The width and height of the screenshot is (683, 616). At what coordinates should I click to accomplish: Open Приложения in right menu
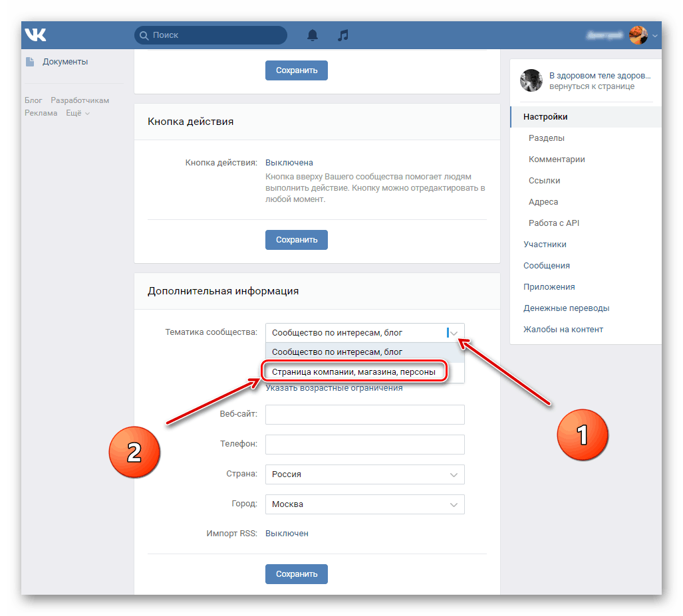pos(549,287)
